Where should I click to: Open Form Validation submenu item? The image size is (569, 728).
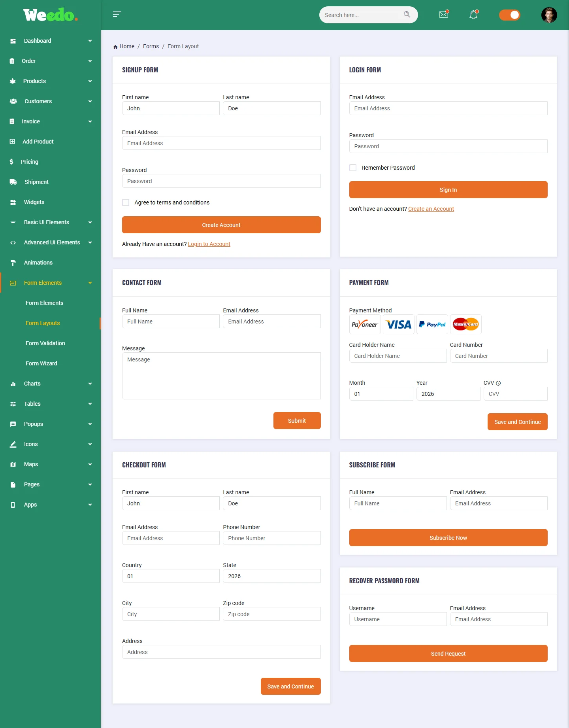45,343
